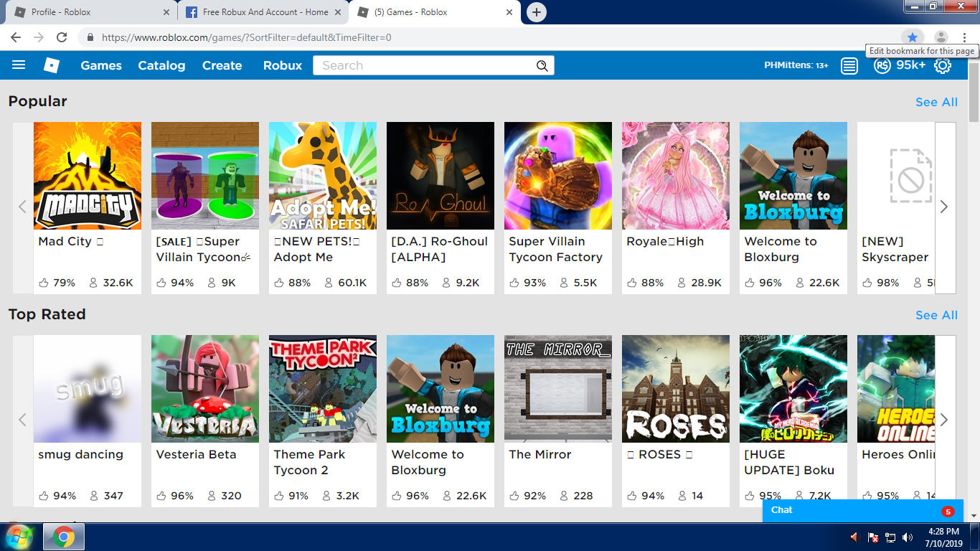Click the Chrome icon on the taskbar
This screenshot has width=980, height=551.
[64, 537]
